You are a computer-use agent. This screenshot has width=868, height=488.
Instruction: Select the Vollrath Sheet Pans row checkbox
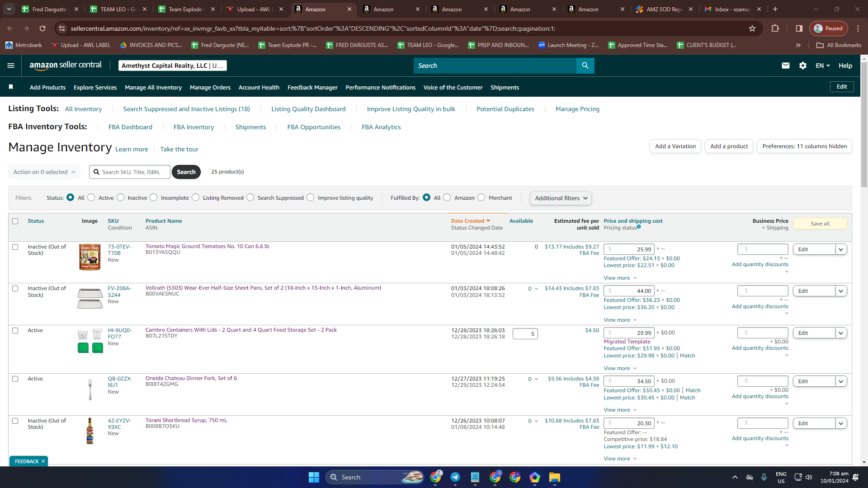pyautogui.click(x=15, y=289)
